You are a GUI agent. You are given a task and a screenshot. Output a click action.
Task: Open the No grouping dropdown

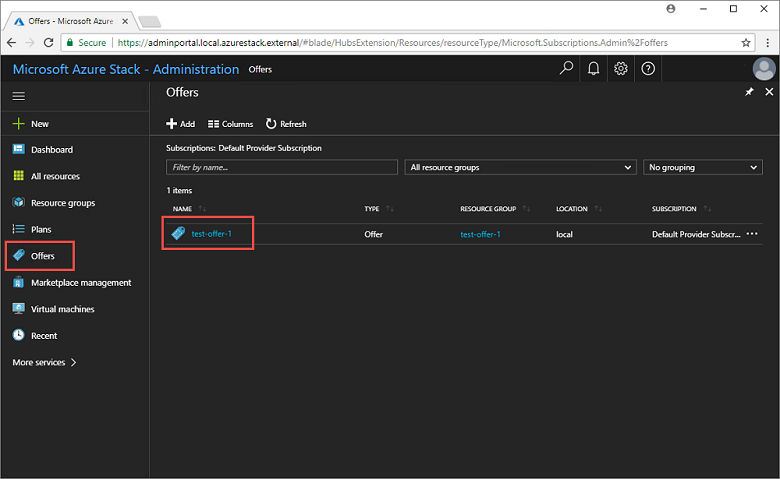[x=702, y=167]
